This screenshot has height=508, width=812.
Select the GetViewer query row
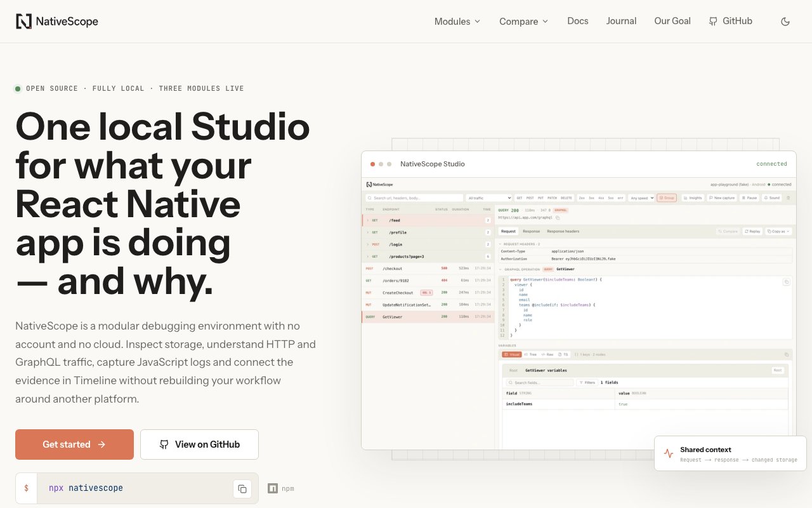tap(428, 317)
